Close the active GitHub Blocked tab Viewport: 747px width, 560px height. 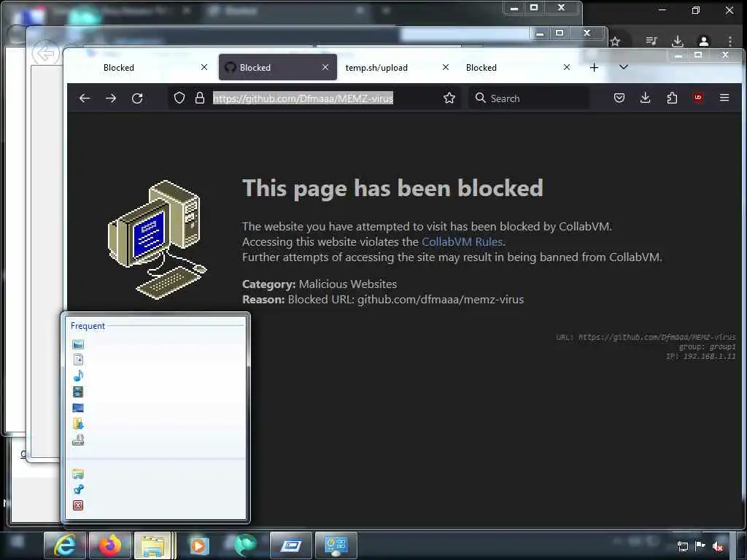[x=325, y=67]
